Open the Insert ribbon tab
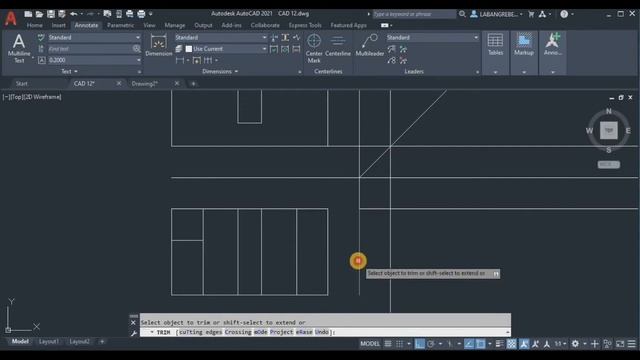Viewport: 640px width, 360px height. [x=58, y=25]
